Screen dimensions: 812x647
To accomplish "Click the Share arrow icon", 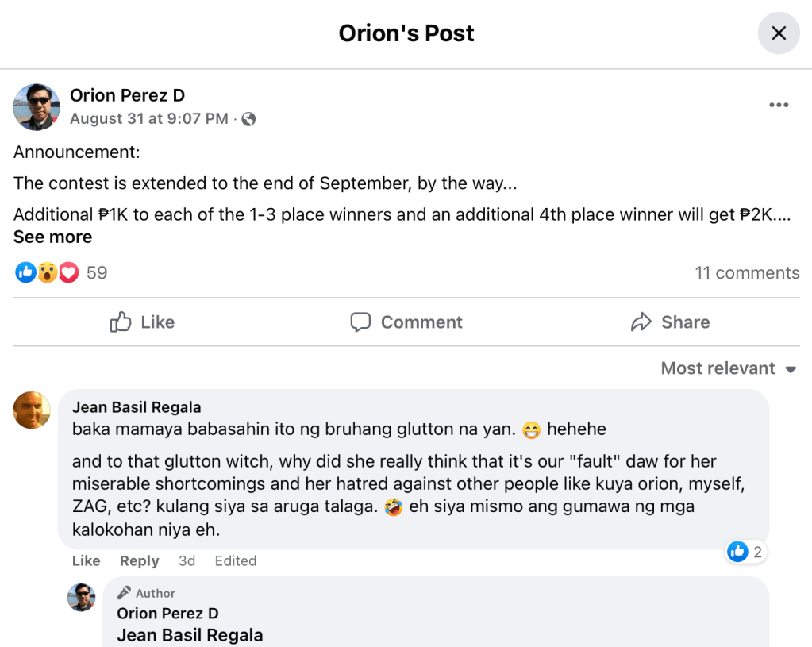I will point(641,322).
